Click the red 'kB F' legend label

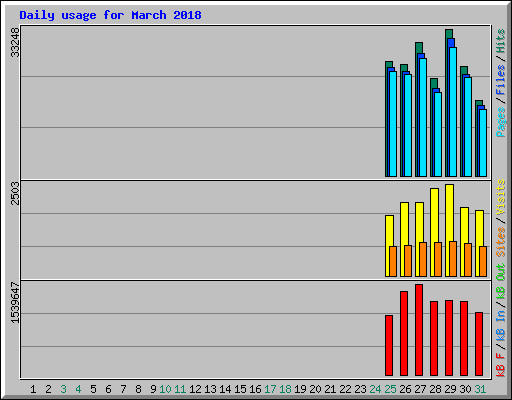(x=500, y=365)
